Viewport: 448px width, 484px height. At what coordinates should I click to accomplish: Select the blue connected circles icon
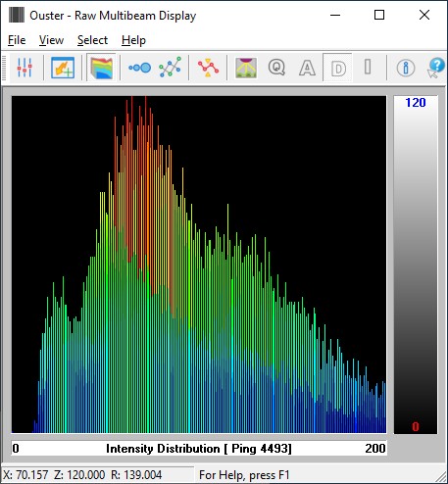(139, 68)
